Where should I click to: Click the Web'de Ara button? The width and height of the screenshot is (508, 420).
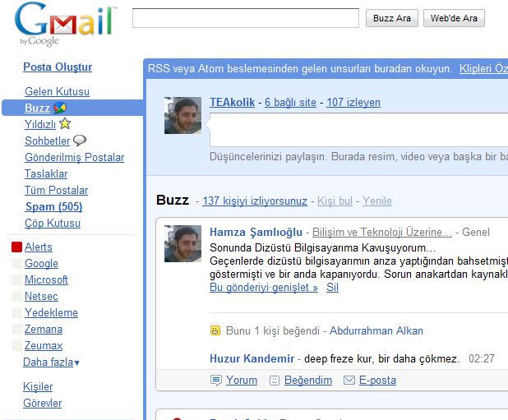tap(454, 18)
